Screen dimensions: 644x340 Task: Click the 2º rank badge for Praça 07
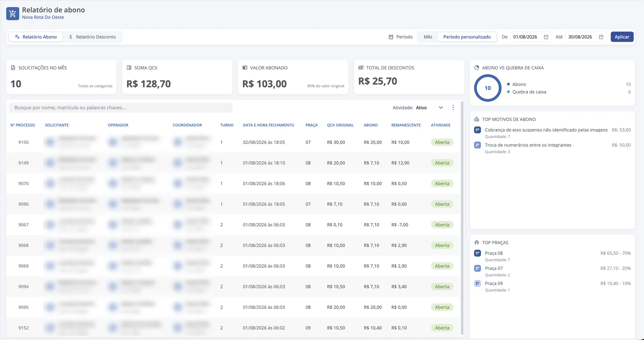[x=477, y=268]
